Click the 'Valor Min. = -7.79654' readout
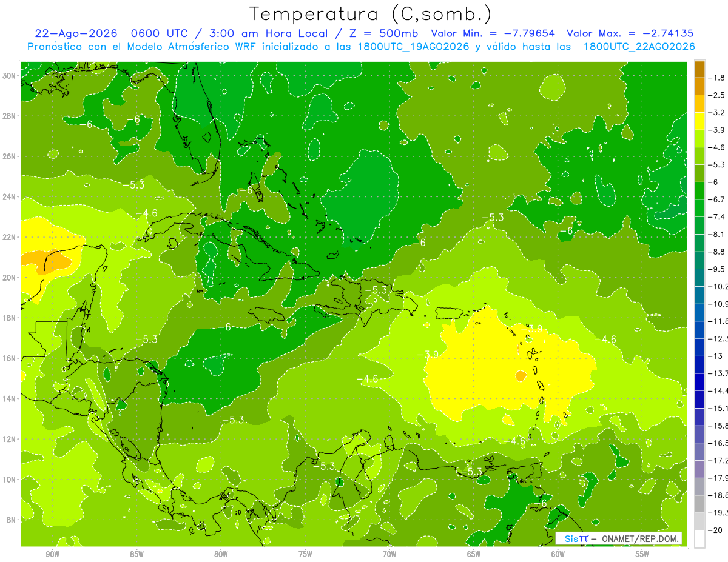This screenshot has height=562, width=728. pos(494,33)
